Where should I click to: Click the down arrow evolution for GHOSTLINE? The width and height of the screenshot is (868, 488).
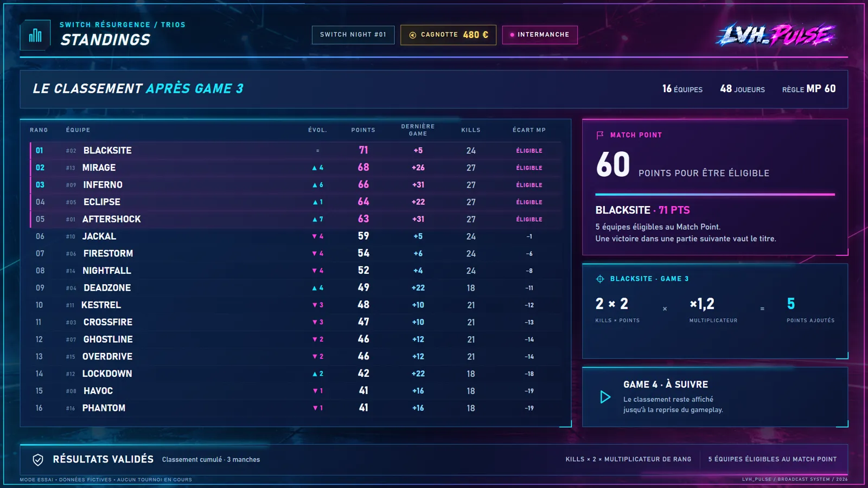coord(315,339)
